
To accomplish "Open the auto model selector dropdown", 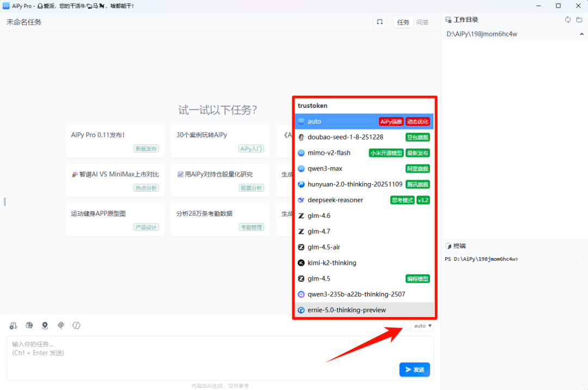I will pos(422,326).
